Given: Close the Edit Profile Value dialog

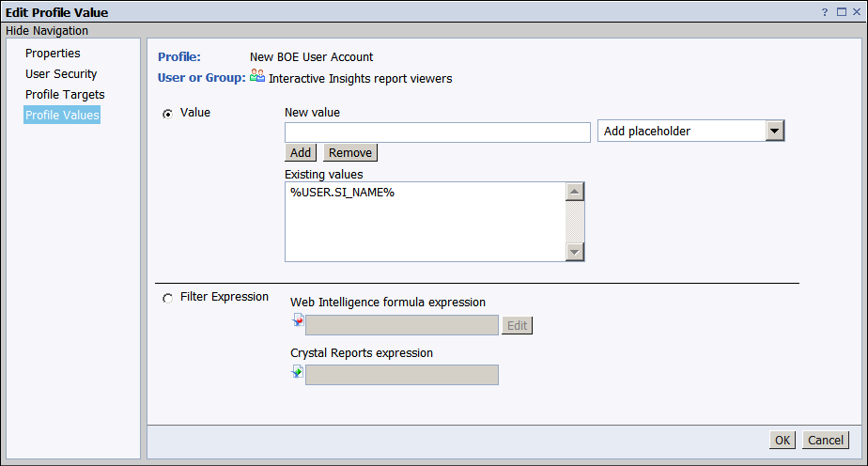Looking at the screenshot, I should coord(856,12).
